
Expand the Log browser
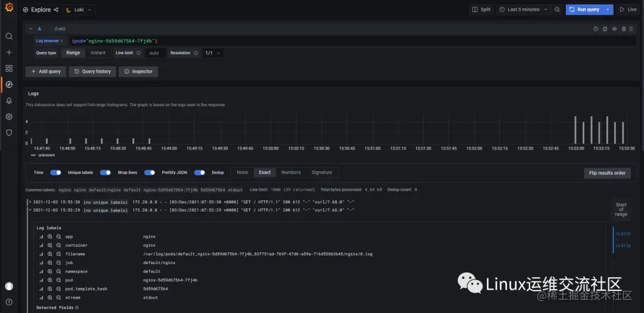49,41
